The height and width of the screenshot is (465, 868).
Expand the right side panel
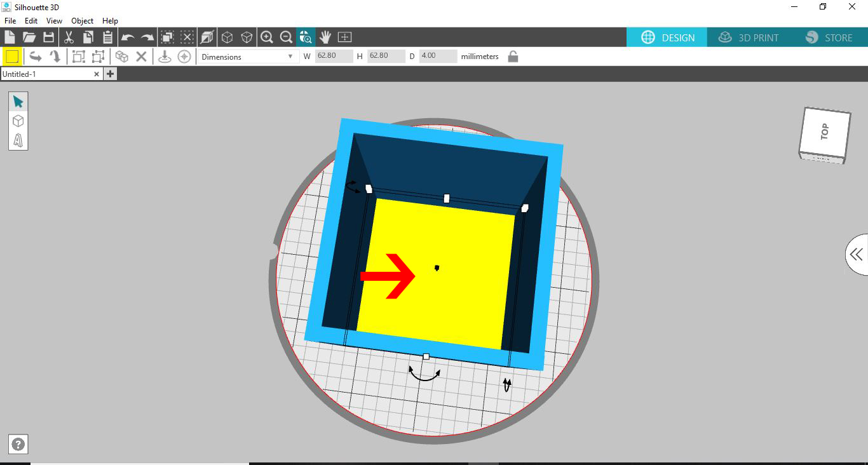click(x=857, y=255)
